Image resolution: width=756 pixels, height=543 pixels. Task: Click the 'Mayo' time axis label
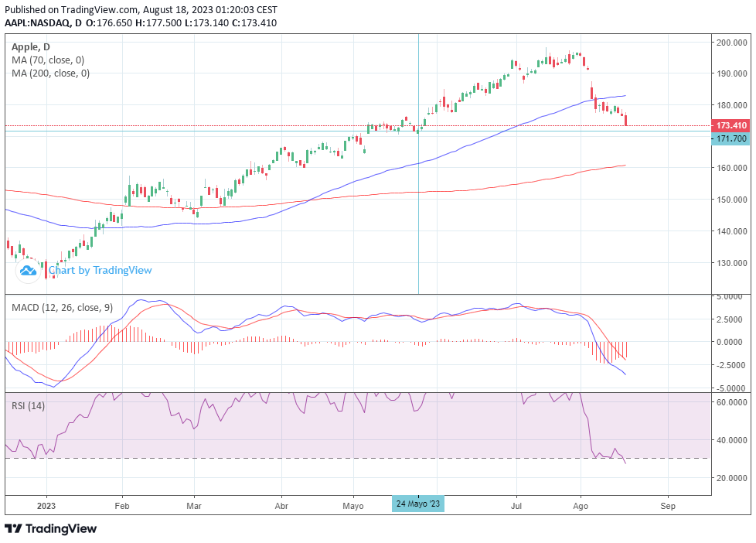tap(353, 506)
